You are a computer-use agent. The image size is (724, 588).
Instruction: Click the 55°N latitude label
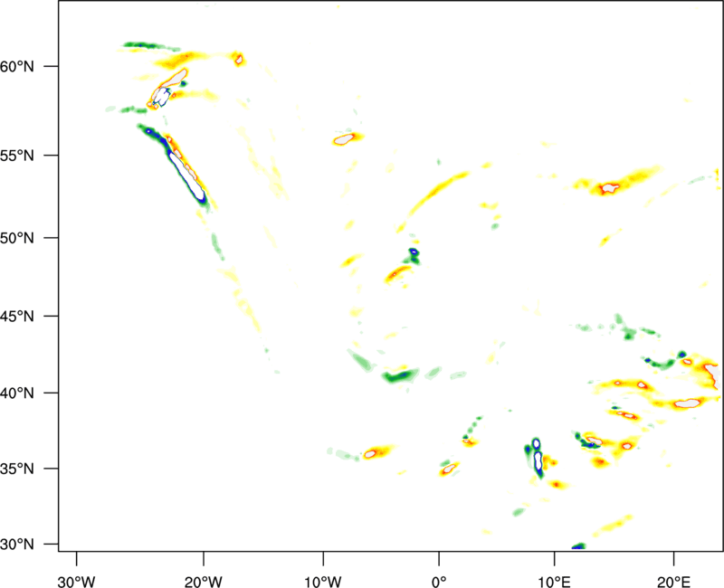[x=17, y=156]
